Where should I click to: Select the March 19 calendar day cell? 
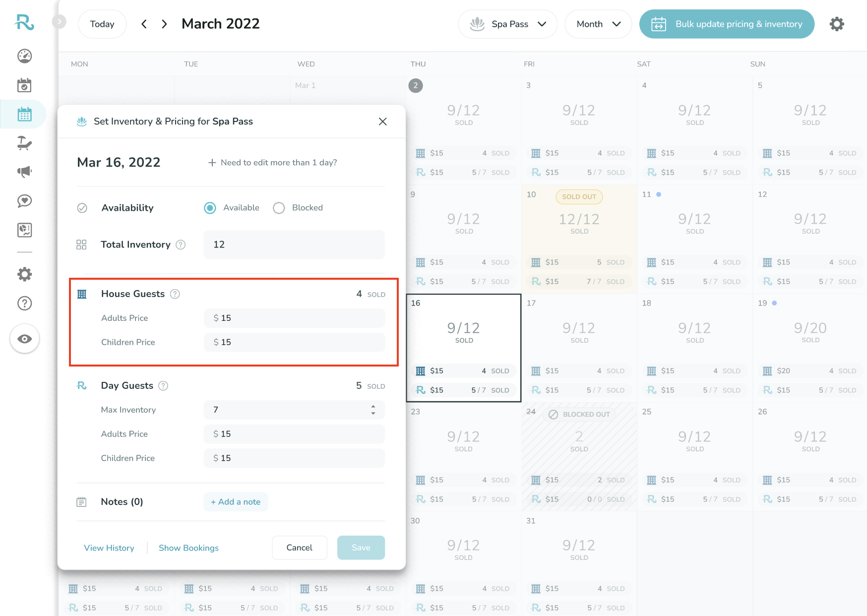click(810, 348)
